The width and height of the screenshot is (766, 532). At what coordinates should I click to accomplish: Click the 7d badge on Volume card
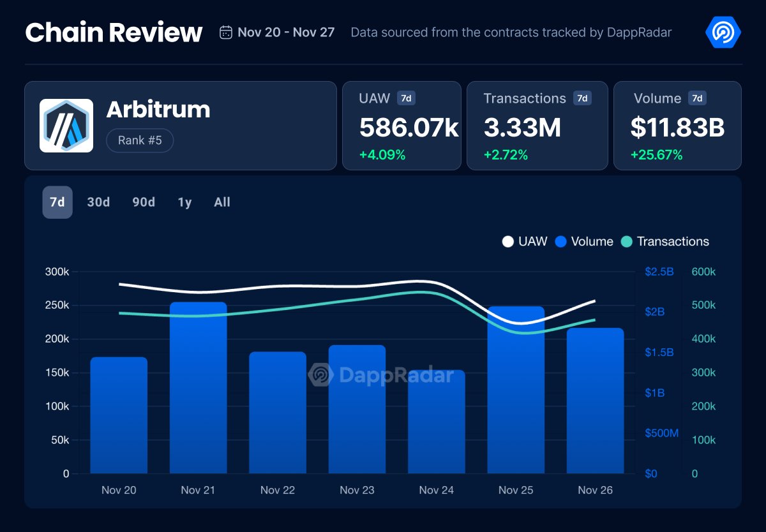click(697, 98)
